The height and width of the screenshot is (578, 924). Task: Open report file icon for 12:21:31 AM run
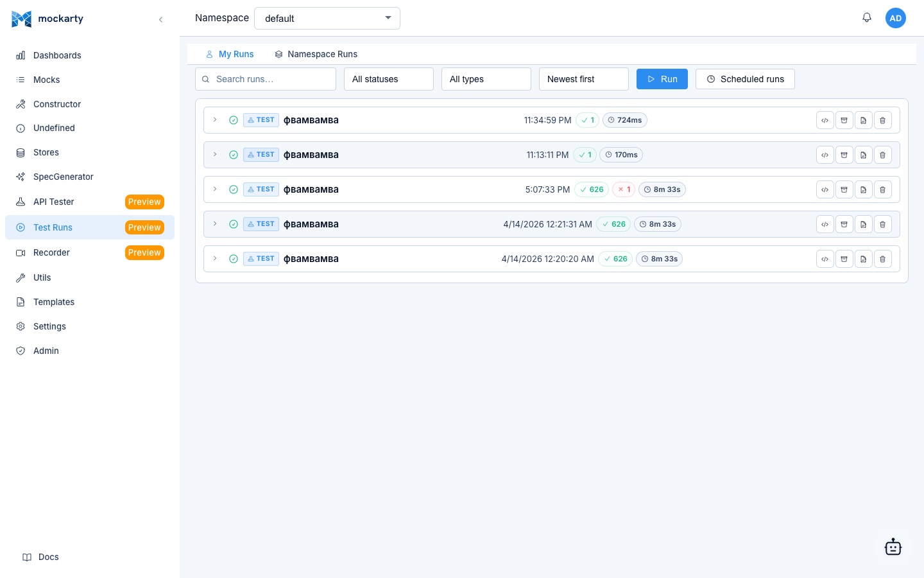click(864, 224)
